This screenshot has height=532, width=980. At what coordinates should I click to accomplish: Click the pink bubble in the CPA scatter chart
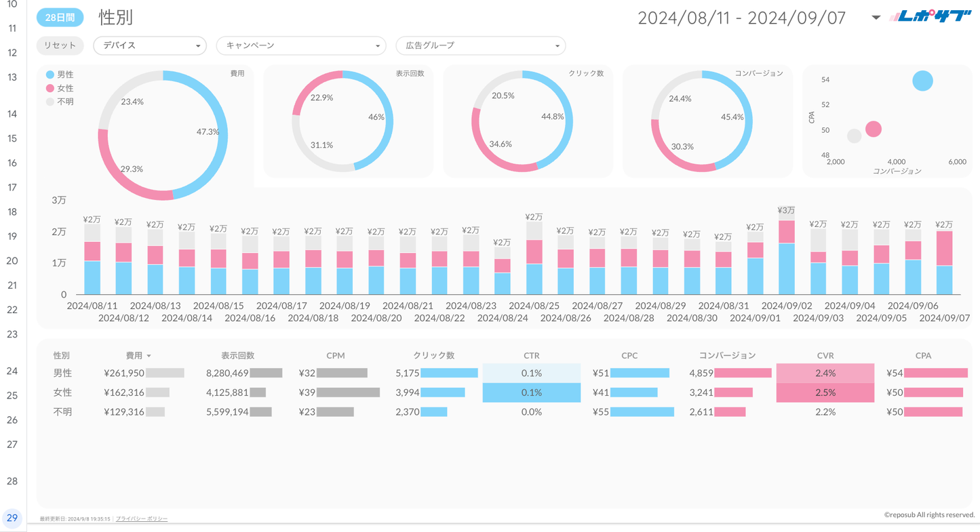point(874,129)
